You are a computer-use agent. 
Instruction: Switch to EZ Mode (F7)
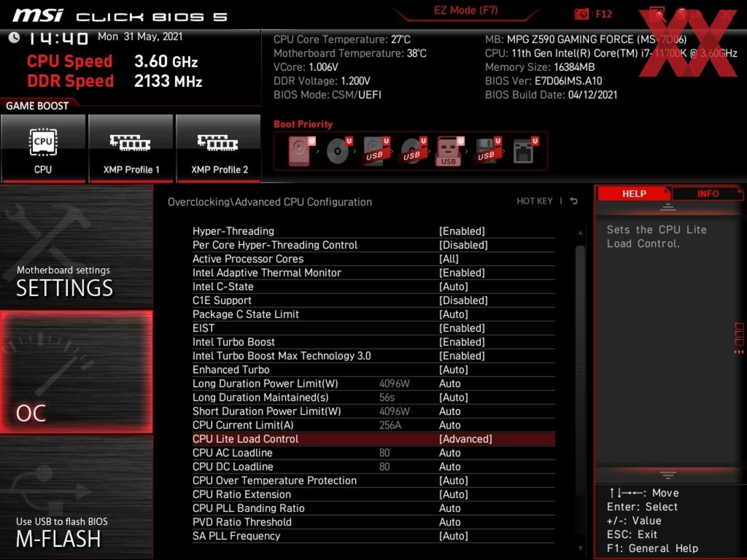[466, 10]
